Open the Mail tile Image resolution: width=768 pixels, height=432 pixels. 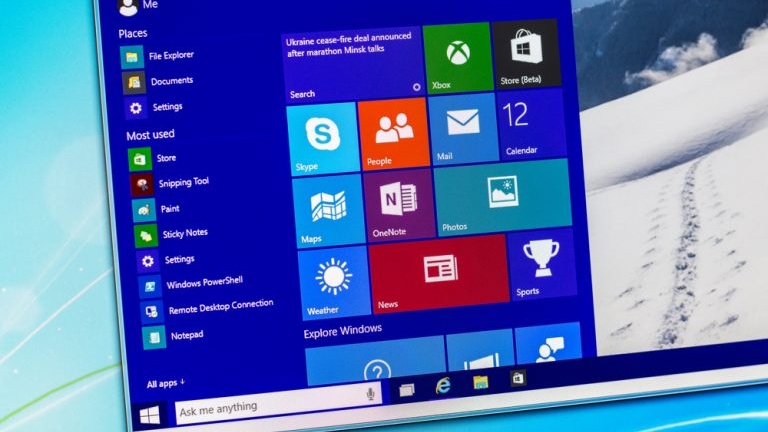pos(462,128)
